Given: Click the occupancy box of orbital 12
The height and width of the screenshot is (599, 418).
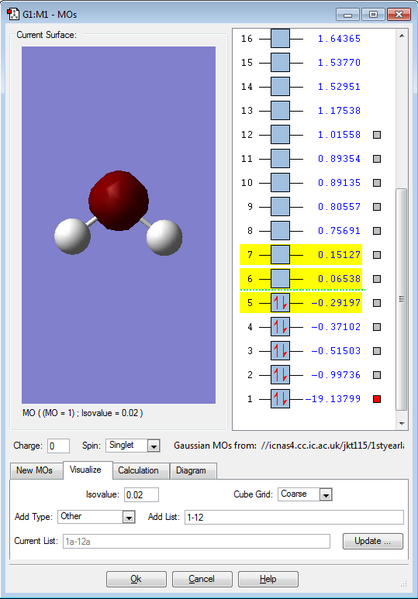Looking at the screenshot, I should click(x=280, y=135).
